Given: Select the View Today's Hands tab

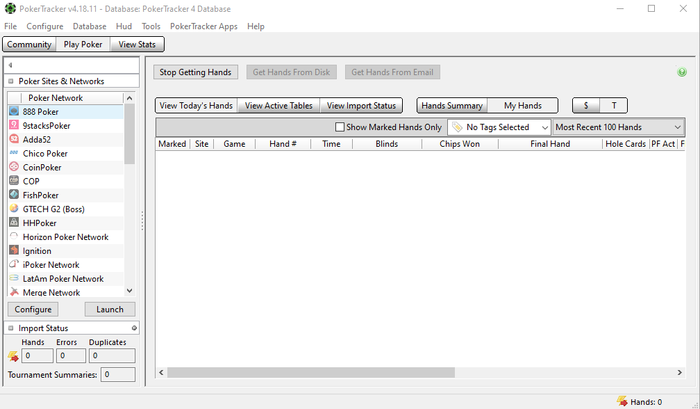Looking at the screenshot, I should pos(196,106).
